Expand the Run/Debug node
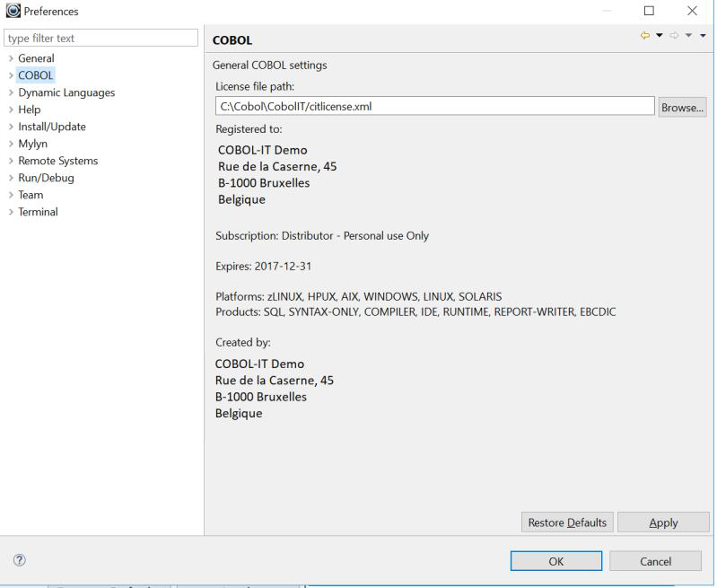The width and height of the screenshot is (717, 588). [x=11, y=178]
